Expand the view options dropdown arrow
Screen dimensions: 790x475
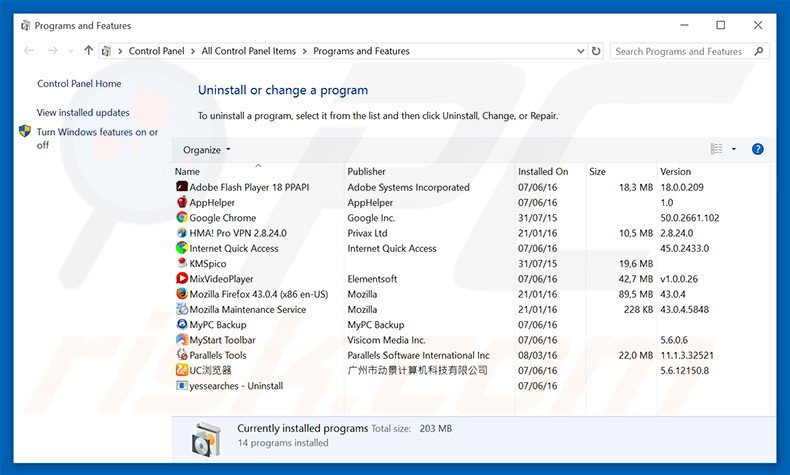click(734, 149)
